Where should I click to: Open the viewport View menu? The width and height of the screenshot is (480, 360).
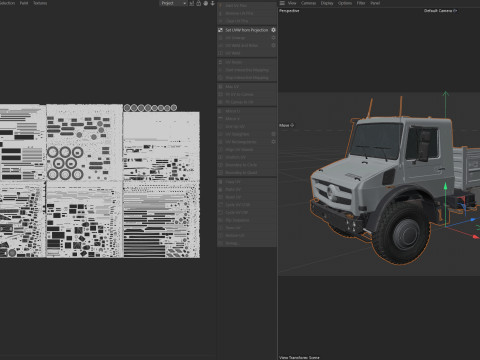(292, 3)
